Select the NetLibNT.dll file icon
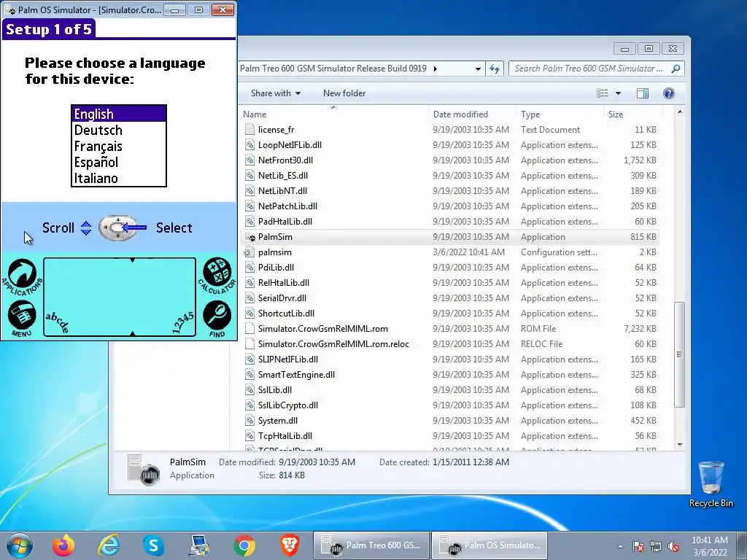 249,191
